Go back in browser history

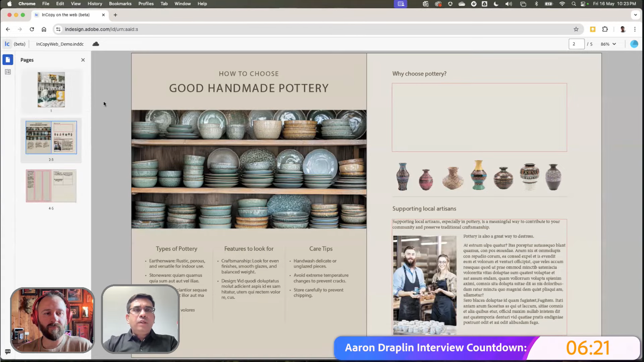[x=8, y=29]
